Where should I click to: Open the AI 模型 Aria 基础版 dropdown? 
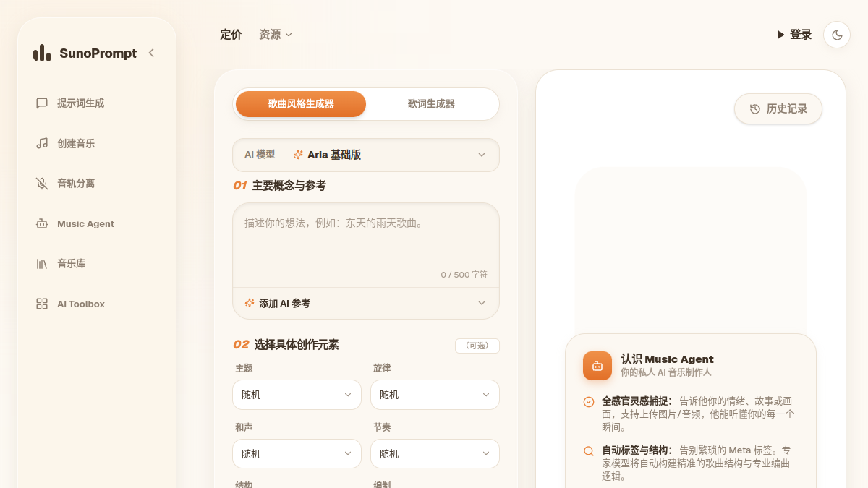[x=366, y=155]
